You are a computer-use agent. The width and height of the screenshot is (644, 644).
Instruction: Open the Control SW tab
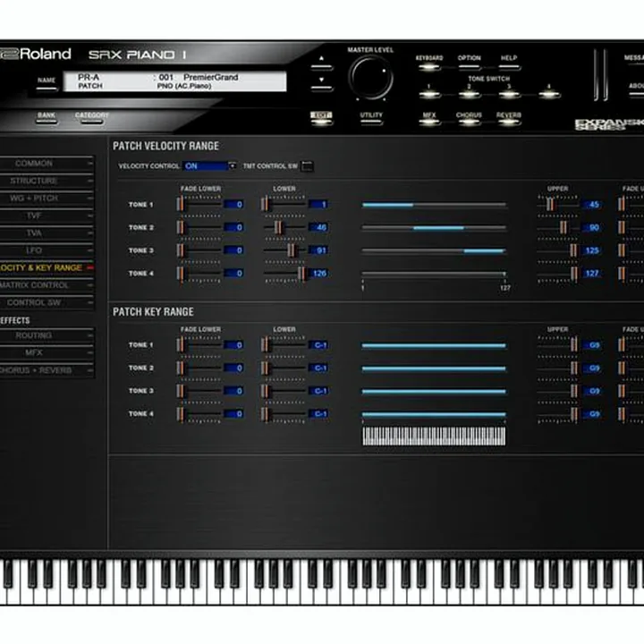[47, 302]
